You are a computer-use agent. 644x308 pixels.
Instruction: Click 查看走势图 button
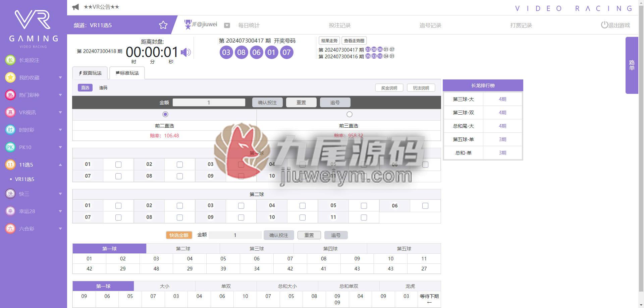coord(354,41)
